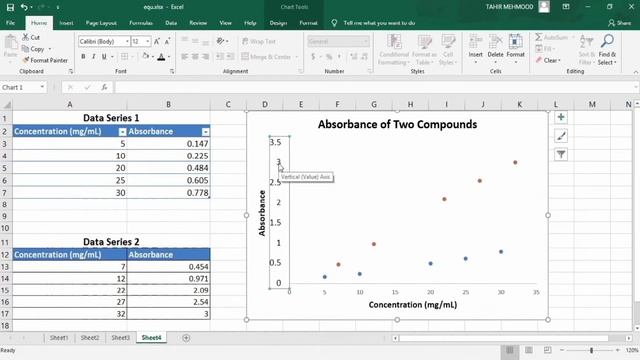Align text left
Screen dimensions: 640x360
(184, 57)
